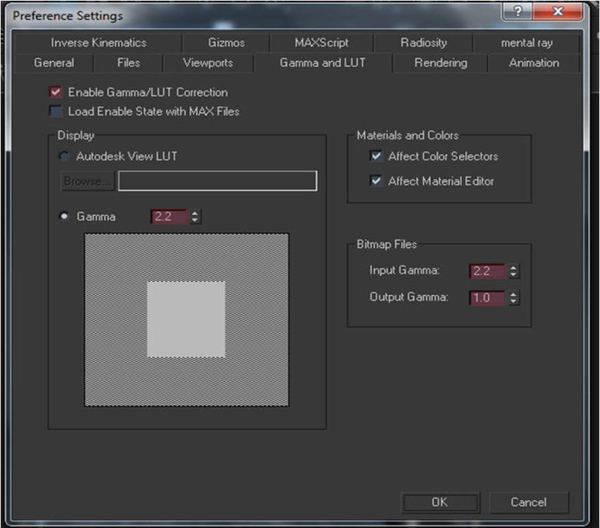Switch to the Rendering tab
Screen dimensions: 600x528
click(x=440, y=63)
